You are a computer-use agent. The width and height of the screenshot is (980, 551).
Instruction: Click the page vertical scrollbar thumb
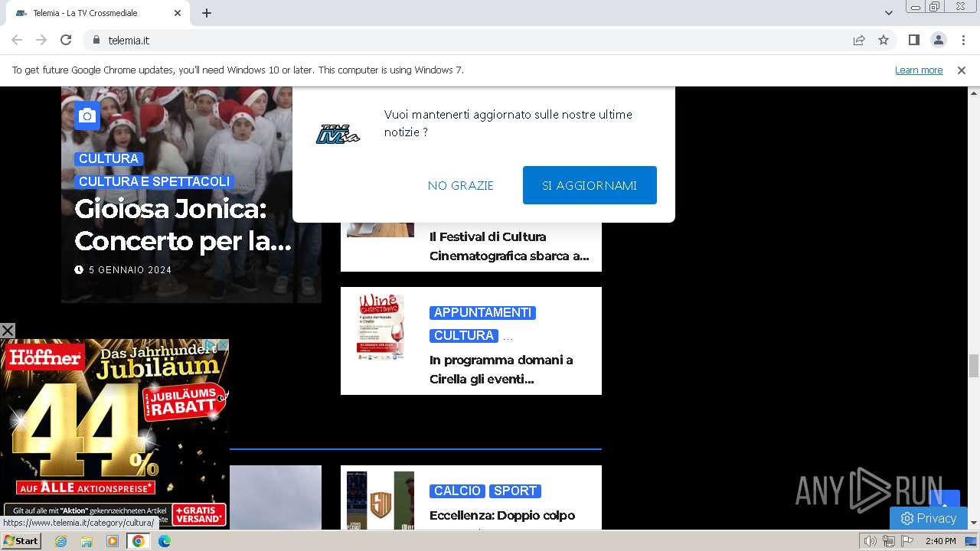(x=974, y=366)
